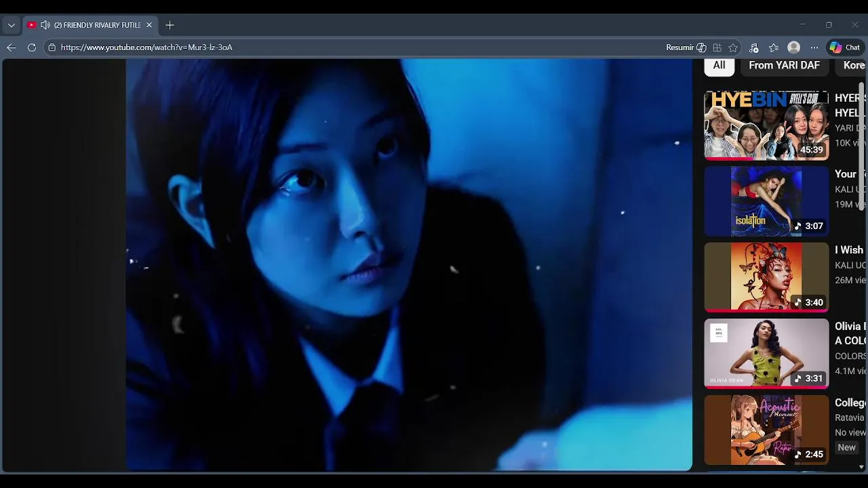Open the HYEBIN Hyel's Club video thumbnail
Screen dimensions: 868x488
[x=766, y=125]
